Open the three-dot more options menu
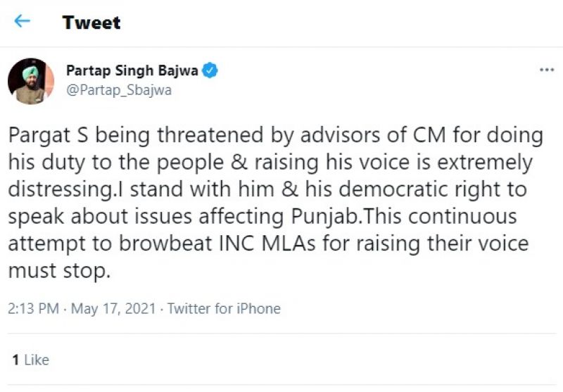 (x=546, y=70)
